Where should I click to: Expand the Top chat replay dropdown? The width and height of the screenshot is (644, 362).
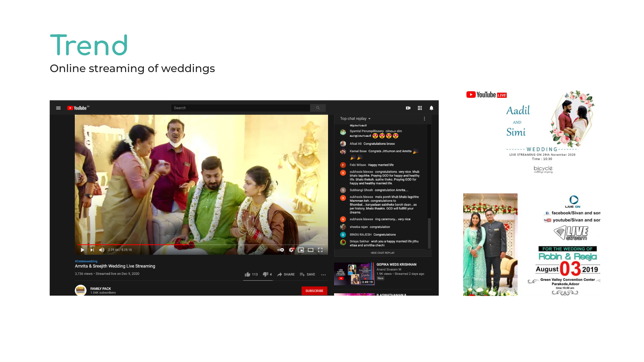[x=355, y=119]
